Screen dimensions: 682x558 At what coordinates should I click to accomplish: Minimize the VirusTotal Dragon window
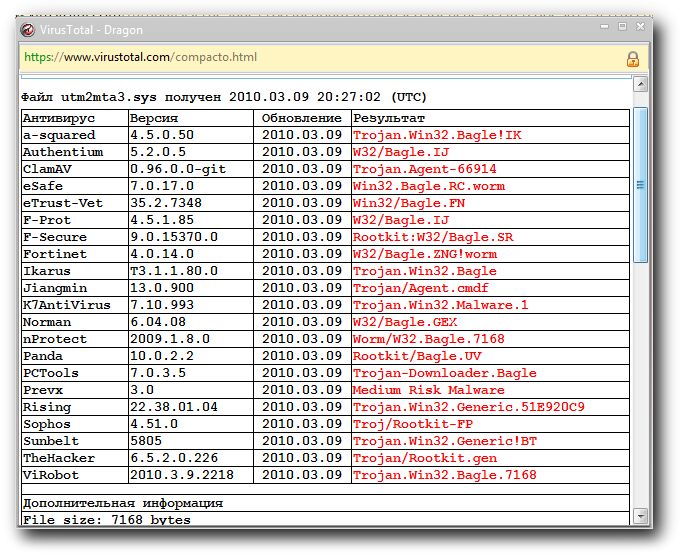[x=604, y=27]
